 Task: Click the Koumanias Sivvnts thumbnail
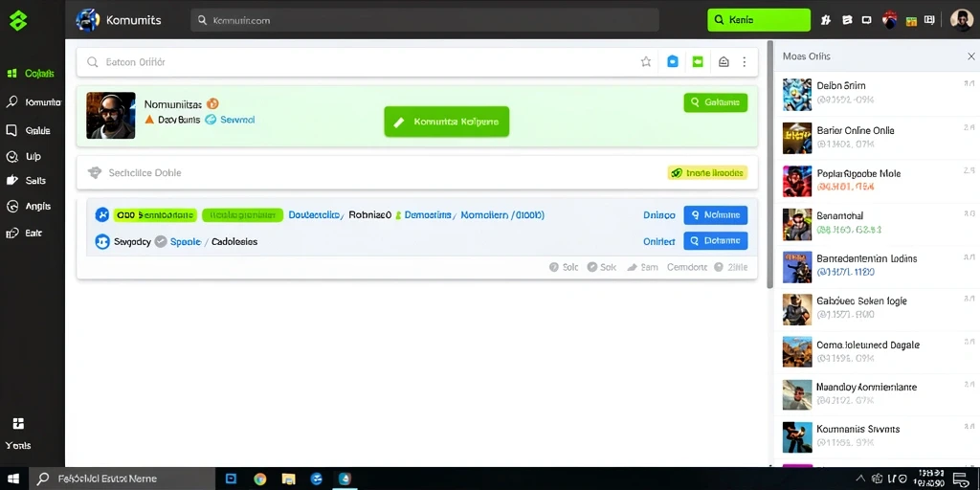pyautogui.click(x=797, y=436)
